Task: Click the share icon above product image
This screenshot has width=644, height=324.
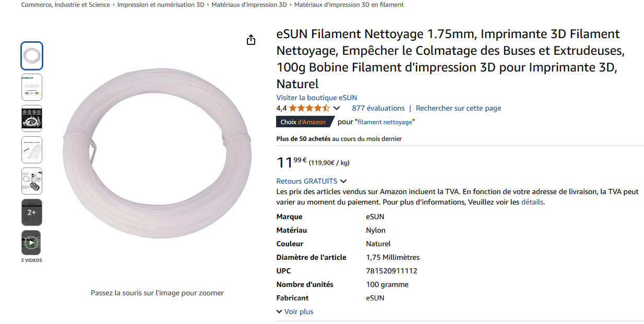Action: pos(251,40)
